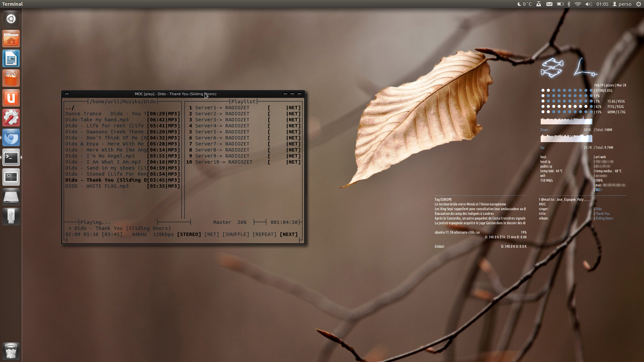Select Dido & Enya - Here With Me
The width and height of the screenshot is (644, 362).
point(123,144)
